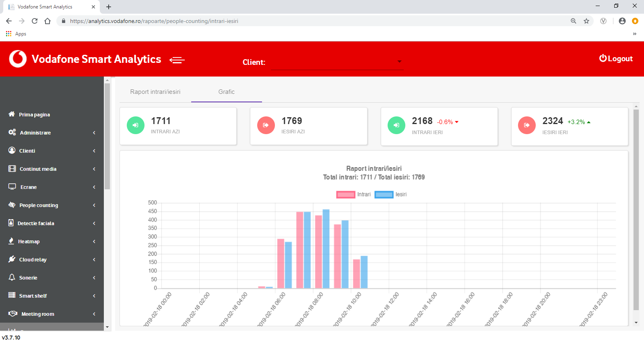Go to browser home page icon
Image resolution: width=644 pixels, height=346 pixels.
tap(47, 21)
